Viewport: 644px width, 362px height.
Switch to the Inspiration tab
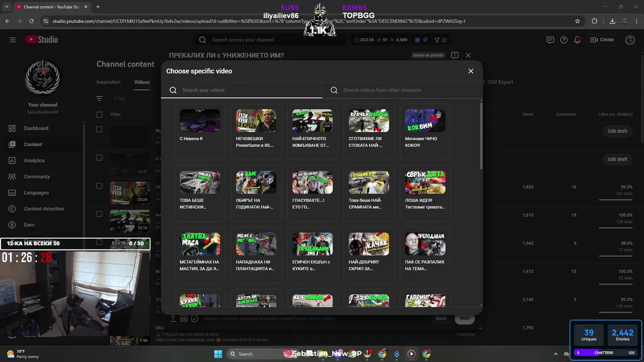[109, 82]
